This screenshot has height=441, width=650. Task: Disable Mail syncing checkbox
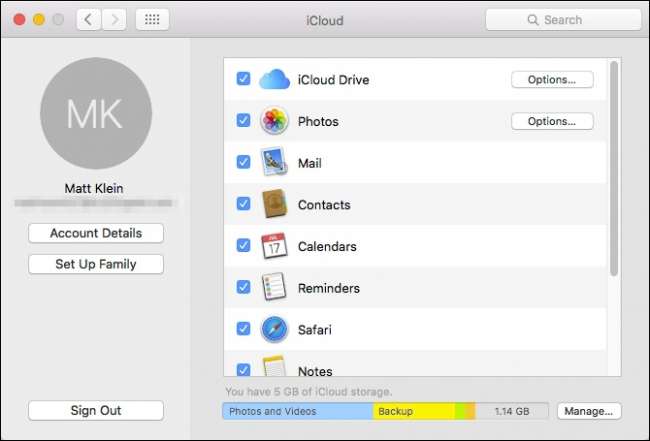click(x=243, y=162)
